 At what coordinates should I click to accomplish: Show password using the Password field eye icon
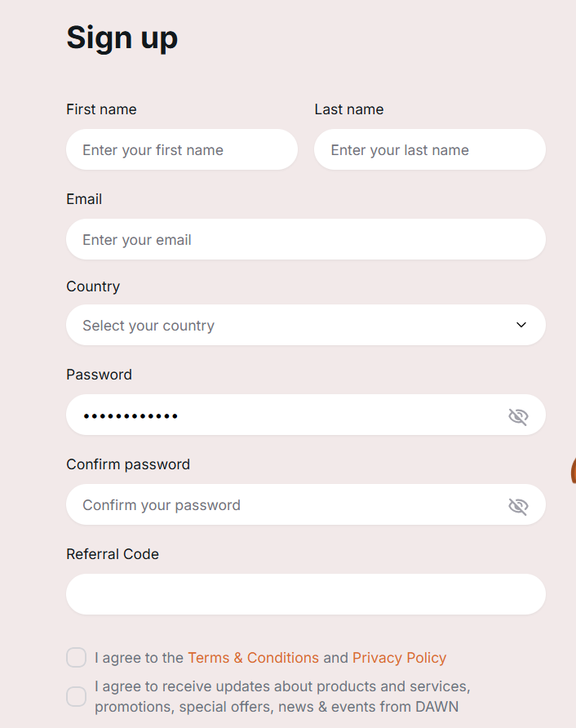(518, 416)
